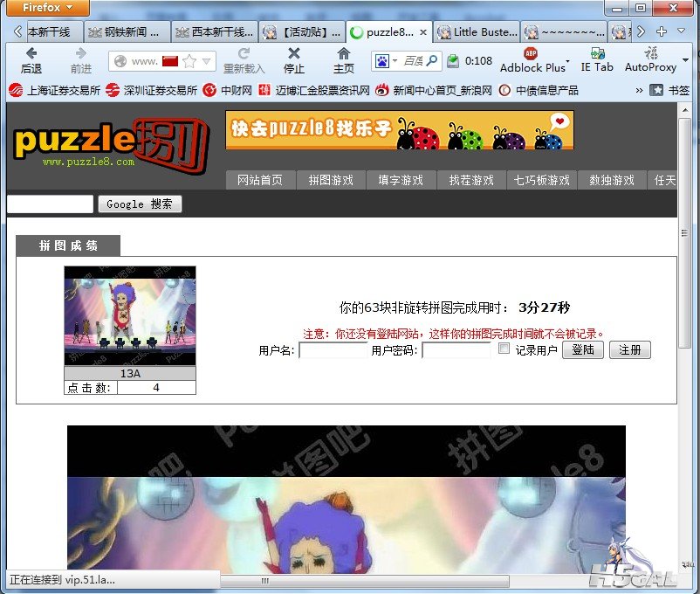The image size is (700, 594).
Task: Switch to the Little Buste... tab
Action: (477, 32)
